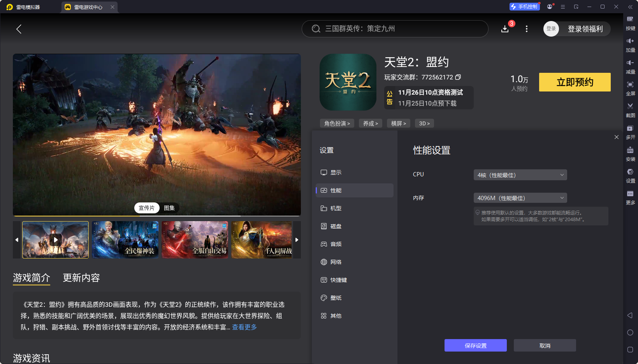This screenshot has width=638, height=364.
Task: Open the 按键 keyboard mapping tool
Action: tap(631, 23)
